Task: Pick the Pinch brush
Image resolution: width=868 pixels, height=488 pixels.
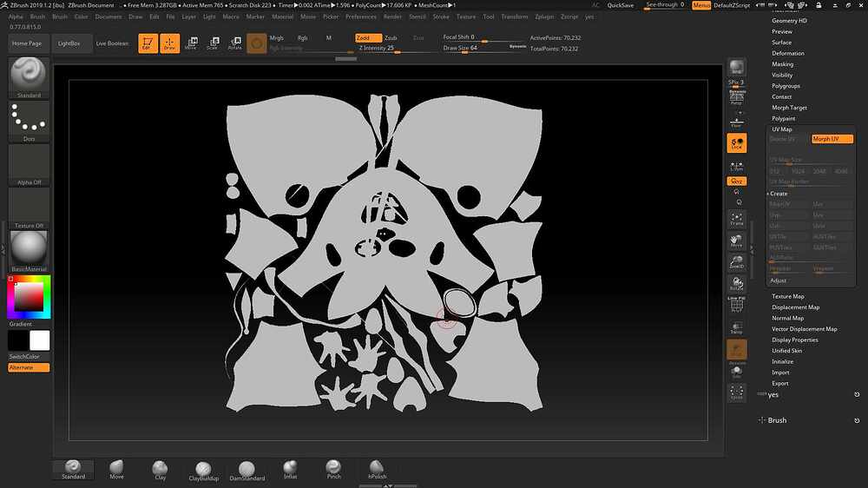Action: click(x=334, y=469)
